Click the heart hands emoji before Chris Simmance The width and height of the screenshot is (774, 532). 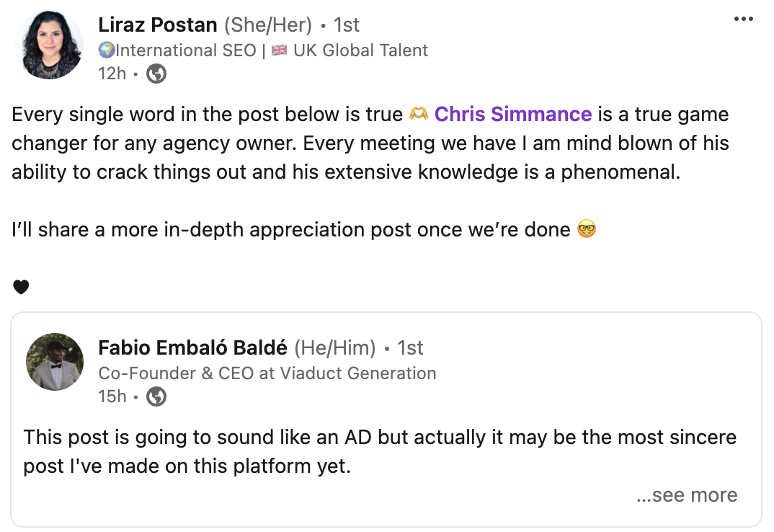click(x=418, y=114)
